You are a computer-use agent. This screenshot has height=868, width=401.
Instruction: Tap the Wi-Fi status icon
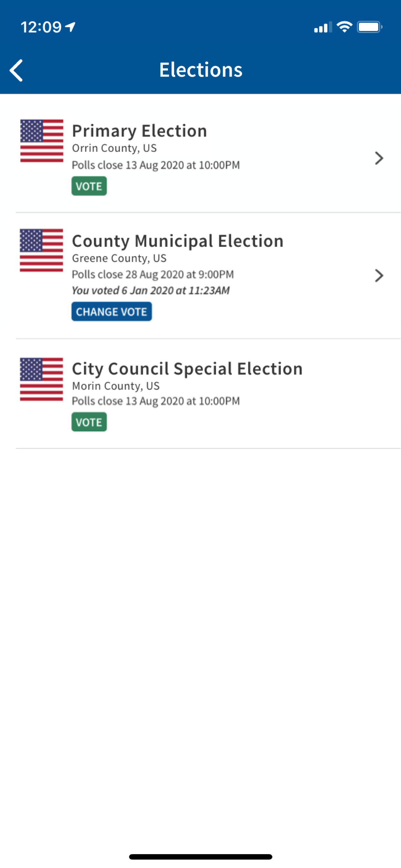click(x=344, y=26)
